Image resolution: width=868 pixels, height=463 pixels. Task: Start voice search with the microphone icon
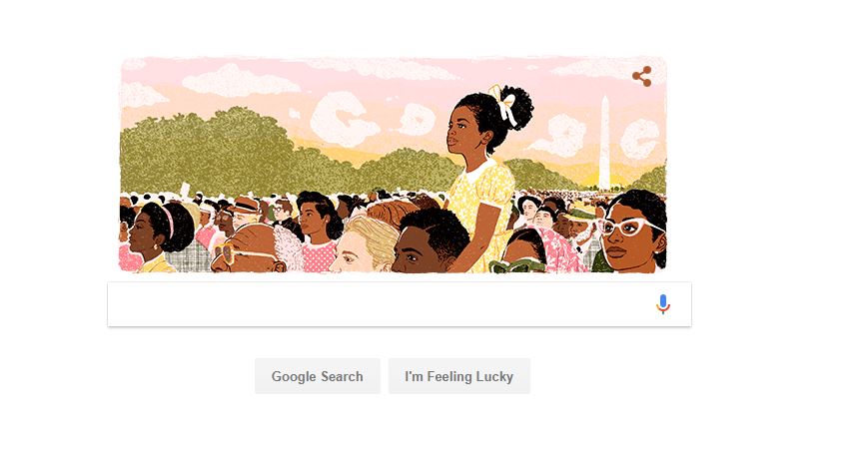[x=662, y=304]
